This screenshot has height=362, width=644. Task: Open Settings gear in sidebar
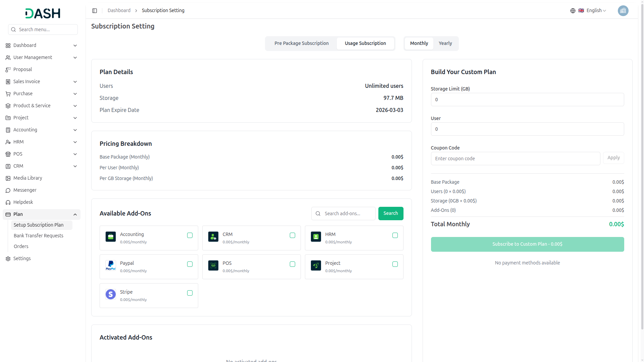point(8,259)
